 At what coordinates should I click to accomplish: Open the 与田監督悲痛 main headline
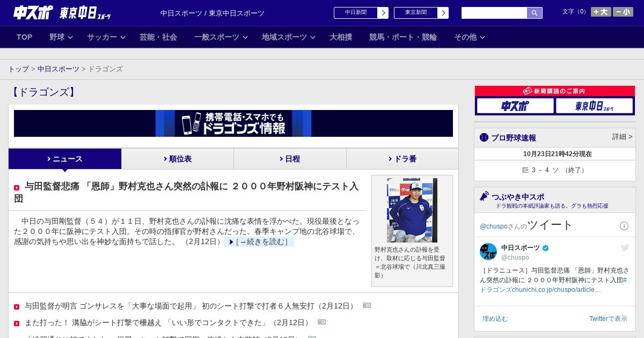click(x=186, y=192)
